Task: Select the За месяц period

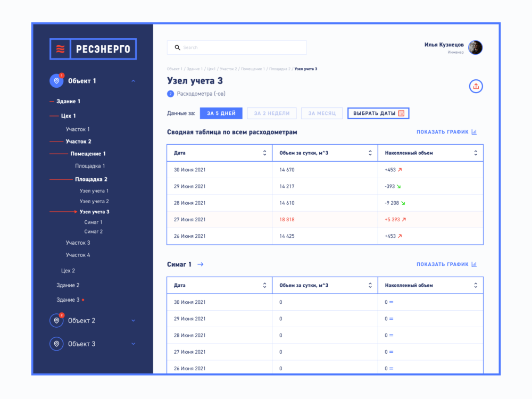Action: click(x=322, y=113)
